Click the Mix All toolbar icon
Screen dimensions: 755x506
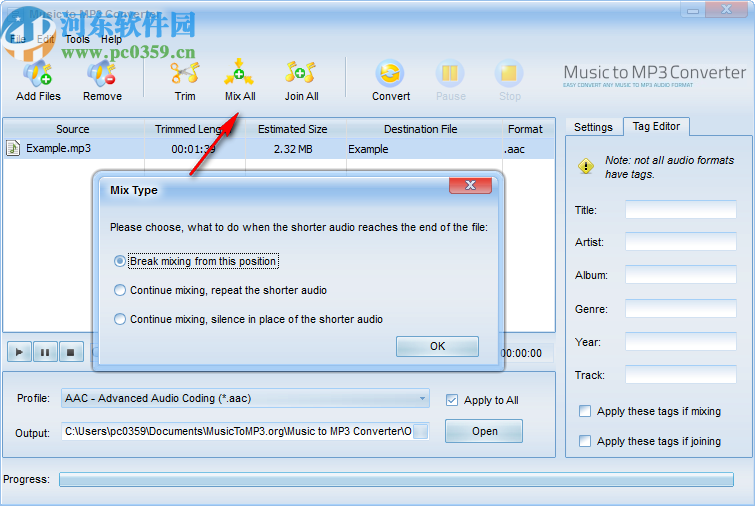[239, 73]
